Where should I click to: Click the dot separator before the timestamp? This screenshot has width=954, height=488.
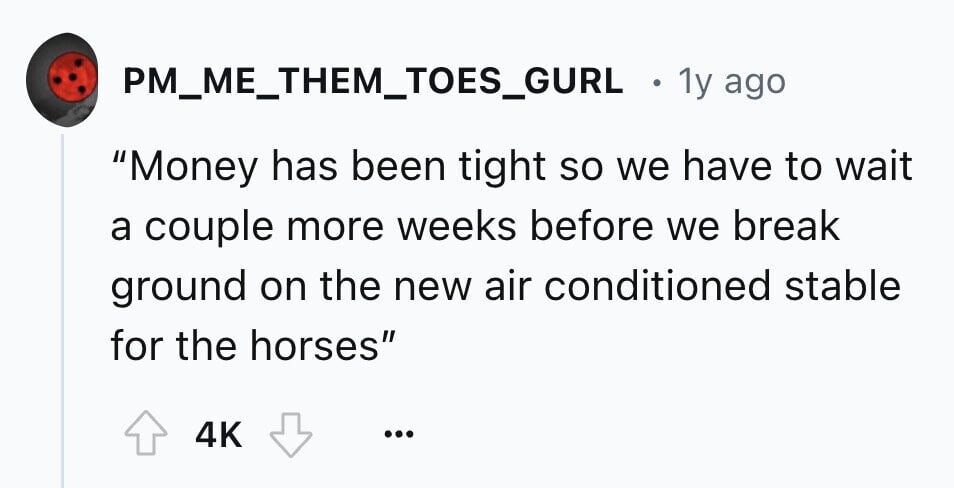click(656, 82)
